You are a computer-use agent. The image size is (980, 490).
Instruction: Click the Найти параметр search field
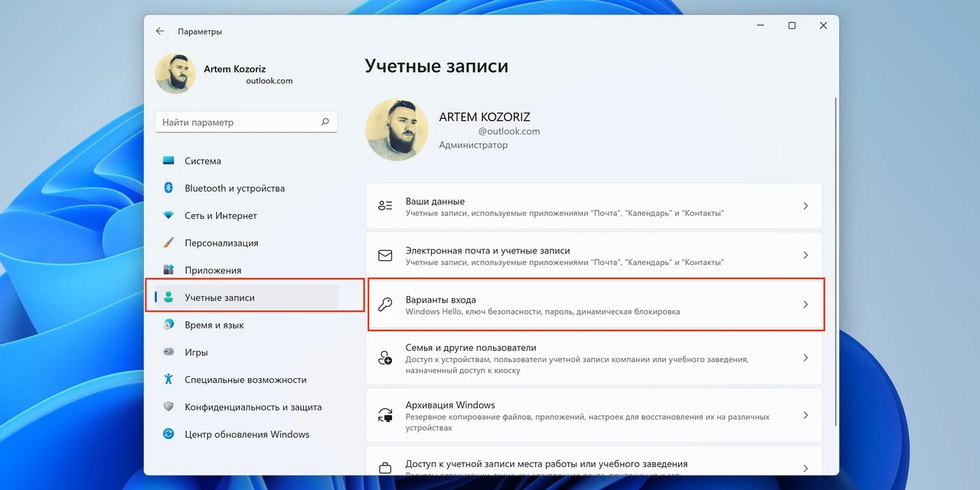click(x=247, y=122)
